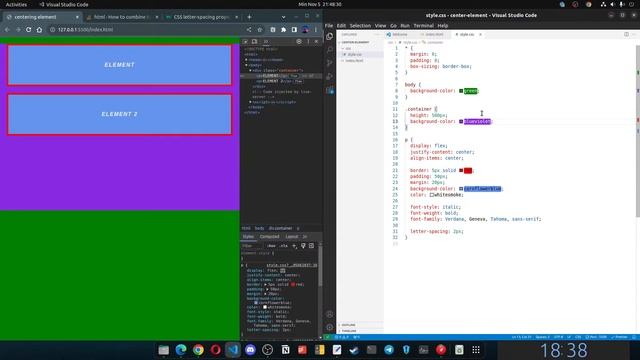Click the Chrome address bar URL
This screenshot has width=640, height=360.
pyautogui.click(x=85, y=30)
